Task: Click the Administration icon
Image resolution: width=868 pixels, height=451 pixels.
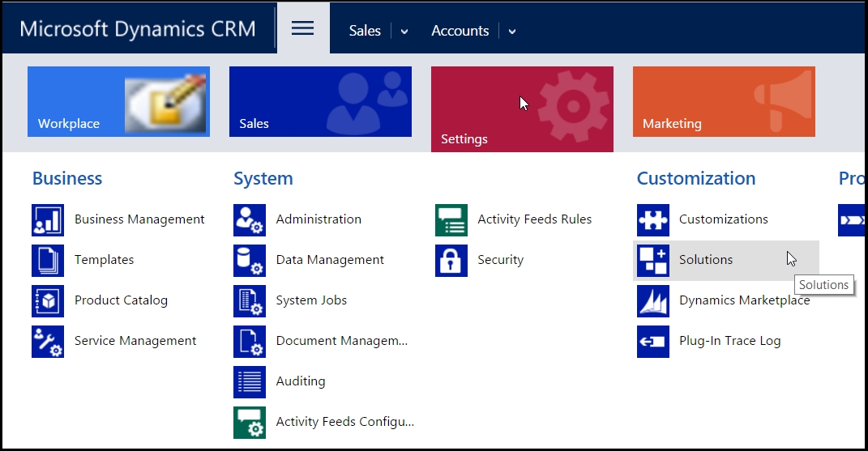Action: click(250, 219)
